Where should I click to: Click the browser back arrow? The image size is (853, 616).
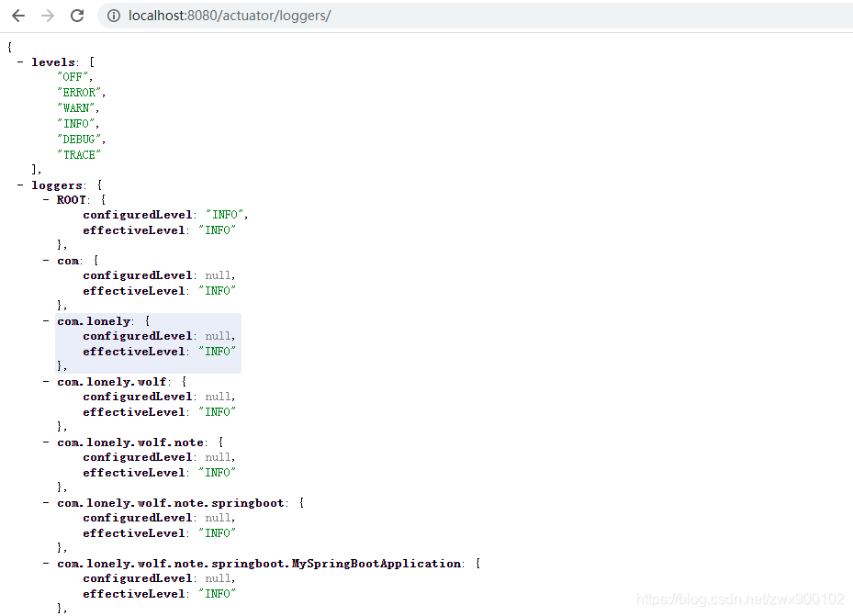click(x=18, y=16)
